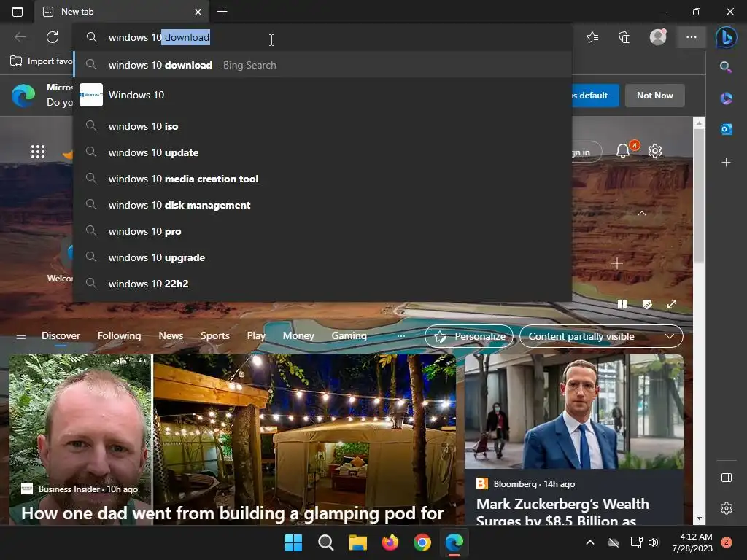Launch Firefox from the taskbar

(x=390, y=542)
